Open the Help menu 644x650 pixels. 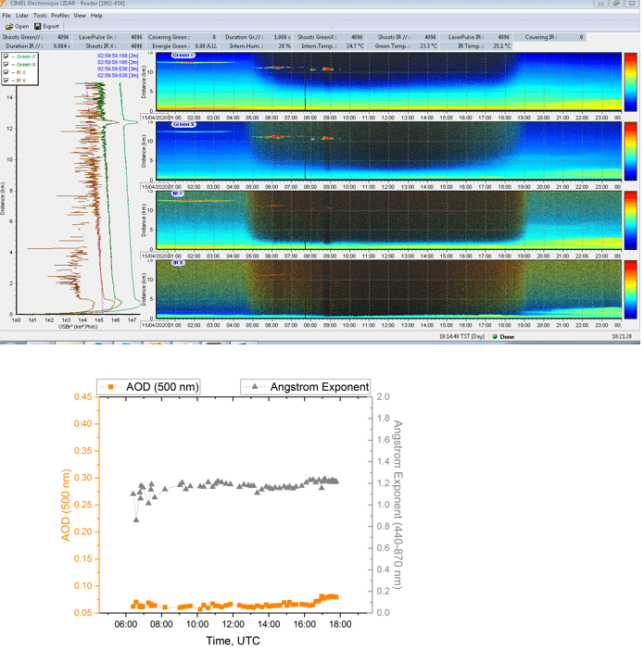pyautogui.click(x=96, y=16)
